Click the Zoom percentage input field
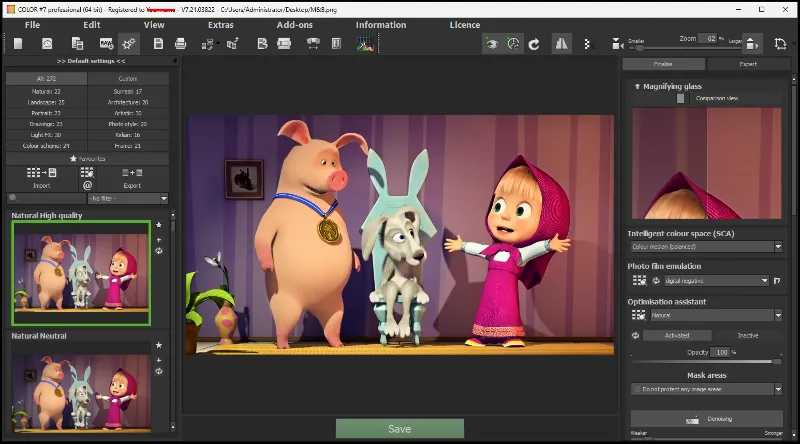 (708, 39)
